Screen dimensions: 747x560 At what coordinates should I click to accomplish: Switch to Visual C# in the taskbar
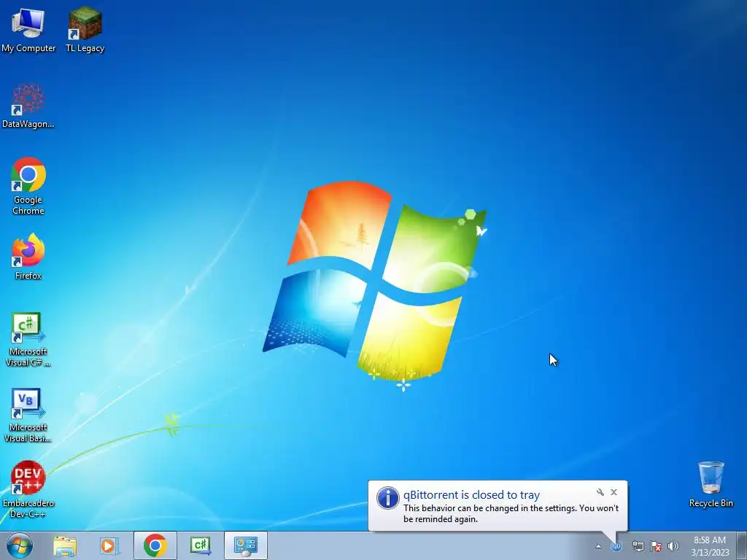[200, 545]
